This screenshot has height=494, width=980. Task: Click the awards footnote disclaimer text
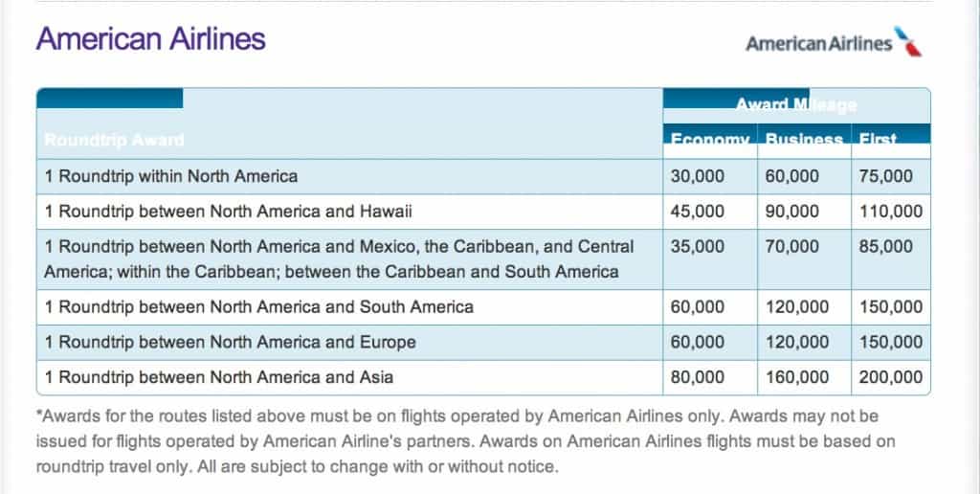[466, 441]
